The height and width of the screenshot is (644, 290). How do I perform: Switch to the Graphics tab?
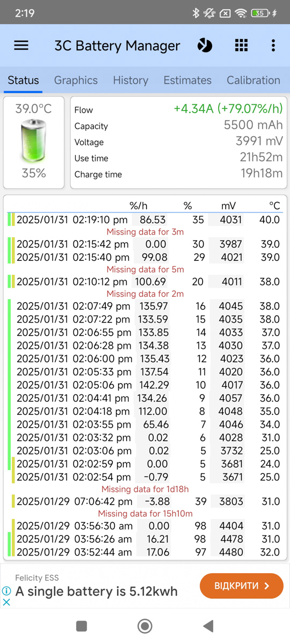point(76,80)
